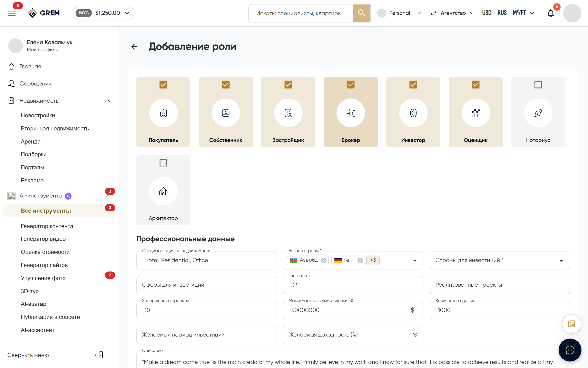Uncheck the Застройщик role checkbox

pyautogui.click(x=288, y=85)
